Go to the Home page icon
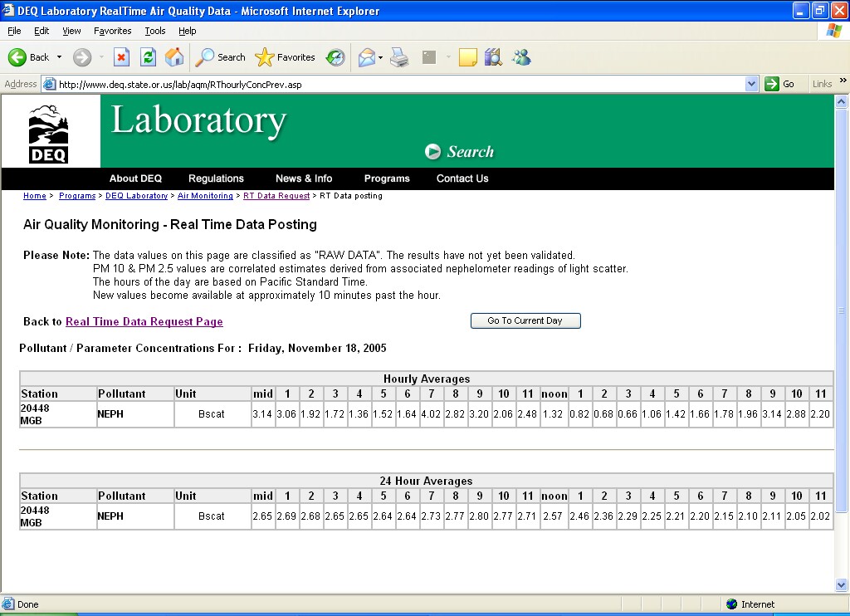The width and height of the screenshot is (850, 616). [x=174, y=57]
